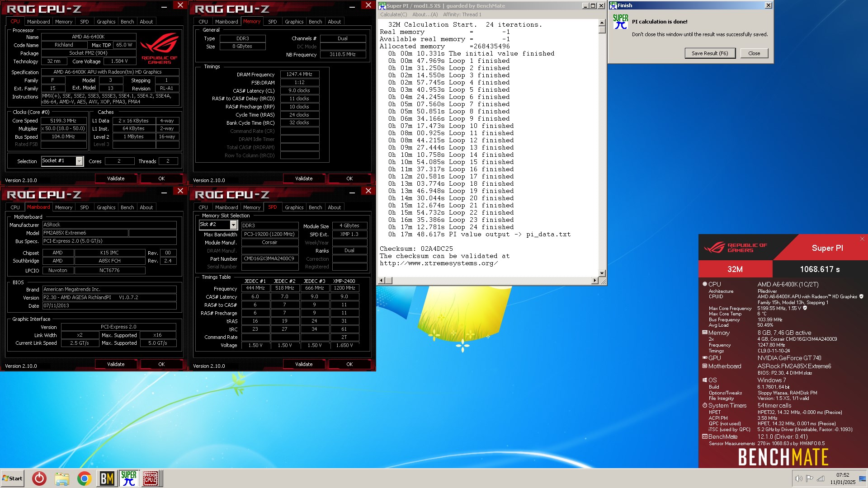This screenshot has width=868, height=488.
Task: Click the System Timers clock icon in BenchMate
Action: (704, 405)
